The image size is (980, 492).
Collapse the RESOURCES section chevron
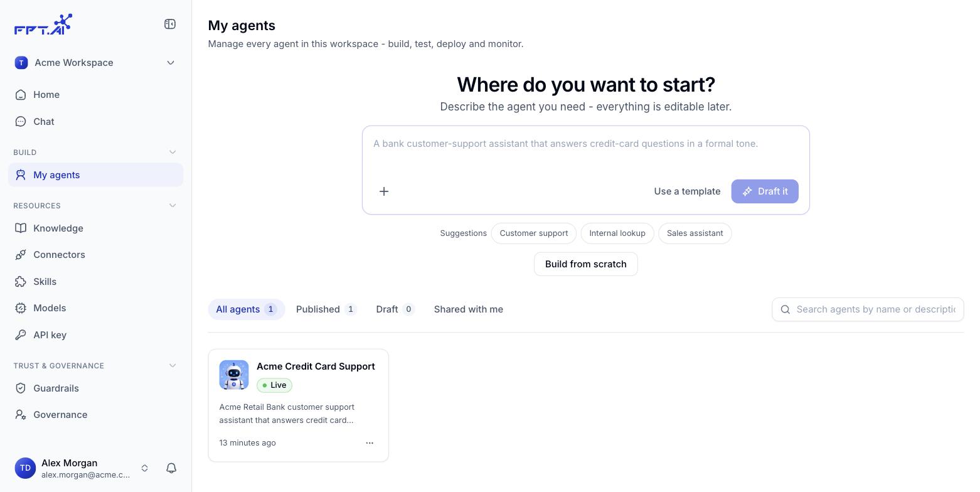(173, 206)
